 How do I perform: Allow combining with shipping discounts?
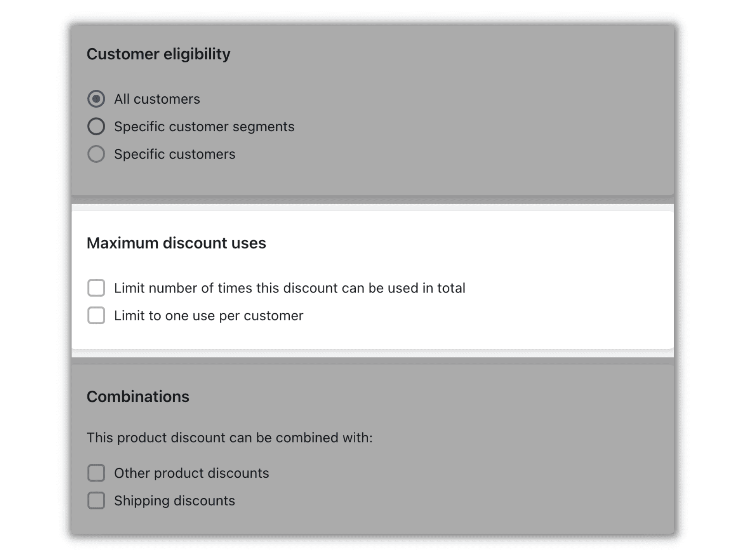[x=96, y=501]
